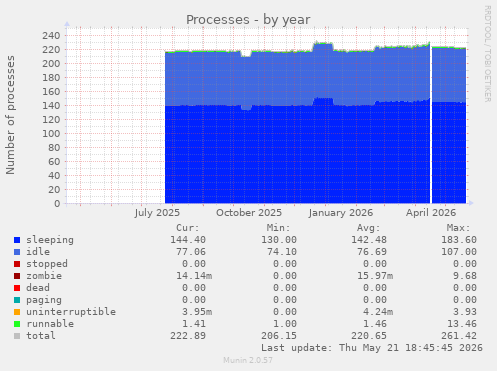Screen dimensions: 497x371
Task: Click the 'idle' legend label
Action: coord(38,252)
